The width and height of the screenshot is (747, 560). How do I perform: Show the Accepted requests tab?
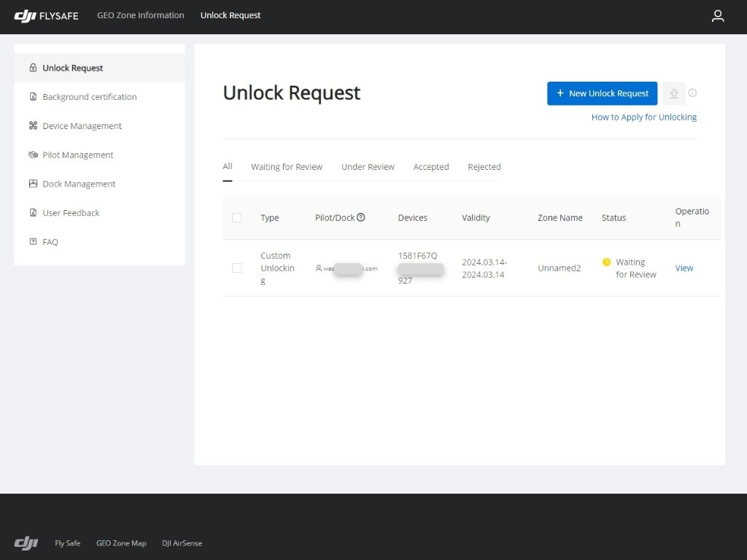[431, 167]
